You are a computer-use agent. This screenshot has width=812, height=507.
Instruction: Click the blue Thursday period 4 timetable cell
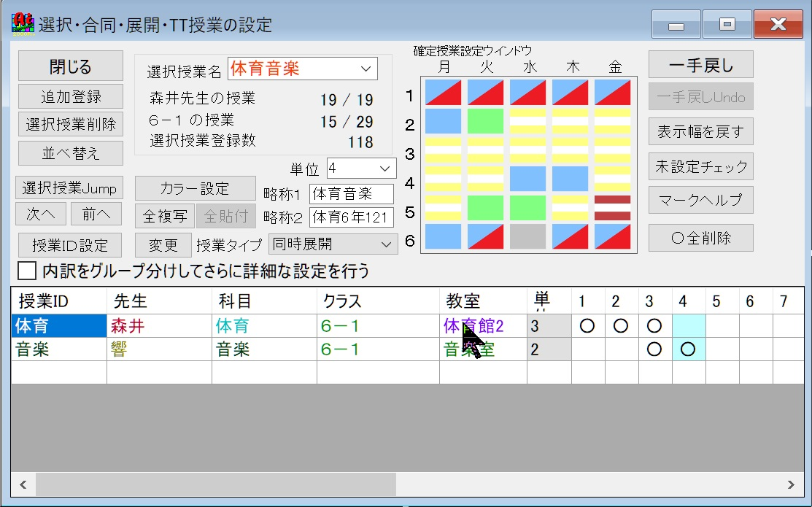pos(571,179)
